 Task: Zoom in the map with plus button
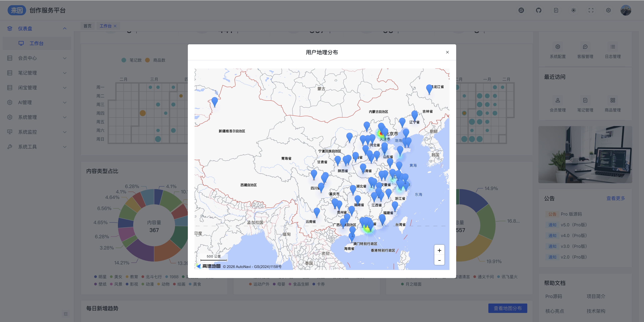439,250
